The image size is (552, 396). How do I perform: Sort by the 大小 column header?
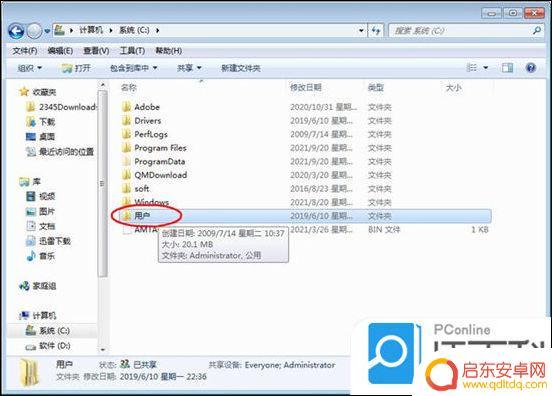tap(453, 88)
